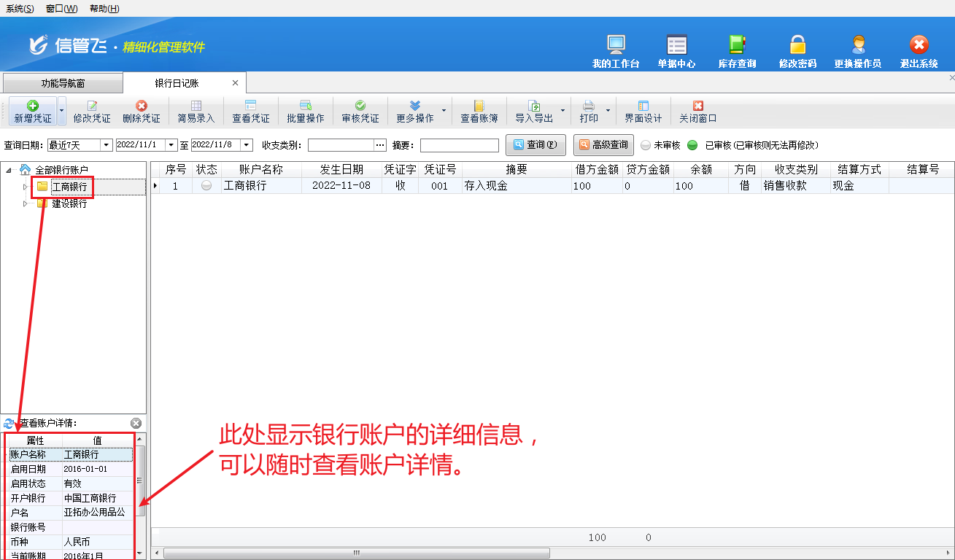Open 单据中心 icon
Viewport: 955px width, 560px height.
676,45
